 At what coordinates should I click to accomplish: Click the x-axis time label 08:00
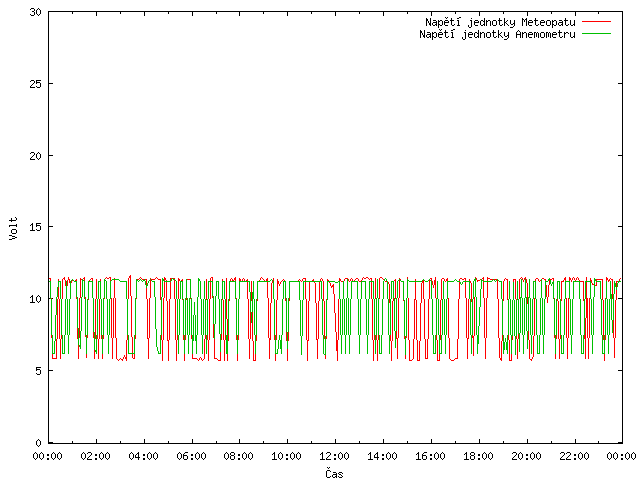[x=239, y=456]
